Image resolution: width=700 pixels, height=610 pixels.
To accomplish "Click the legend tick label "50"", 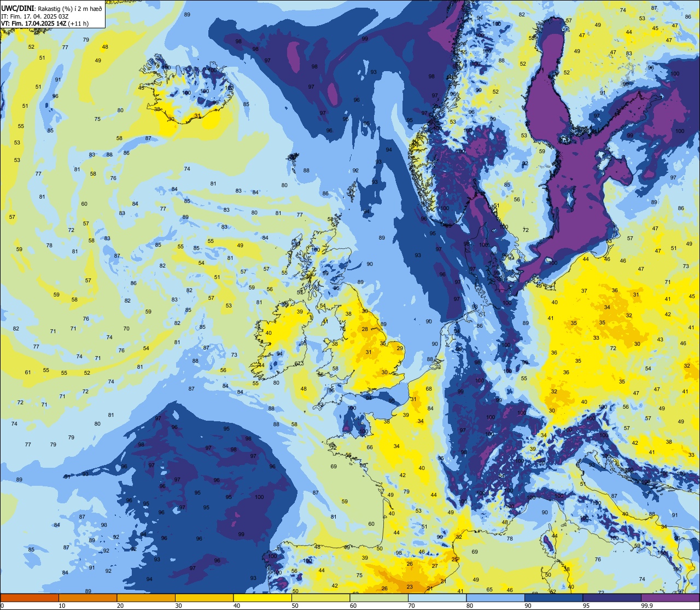I will [x=295, y=606].
